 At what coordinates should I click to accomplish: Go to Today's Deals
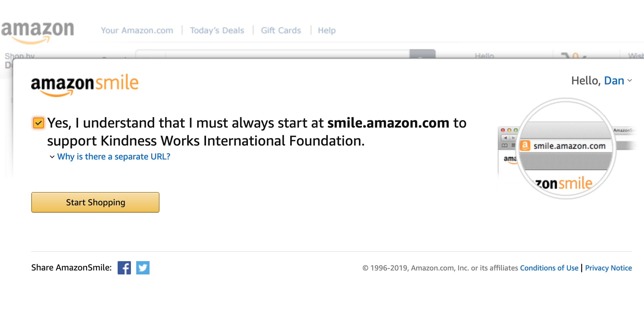point(217,31)
